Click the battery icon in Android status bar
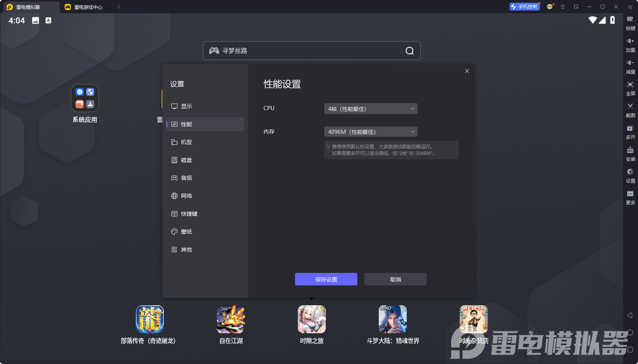 (613, 20)
